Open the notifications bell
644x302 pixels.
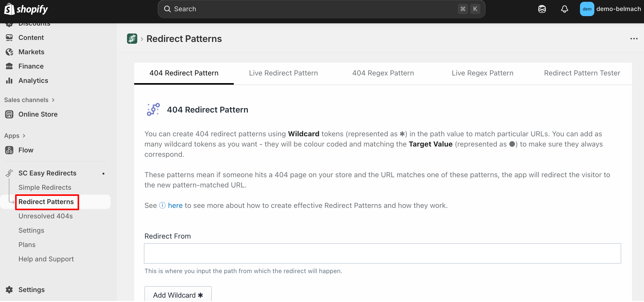pyautogui.click(x=564, y=9)
